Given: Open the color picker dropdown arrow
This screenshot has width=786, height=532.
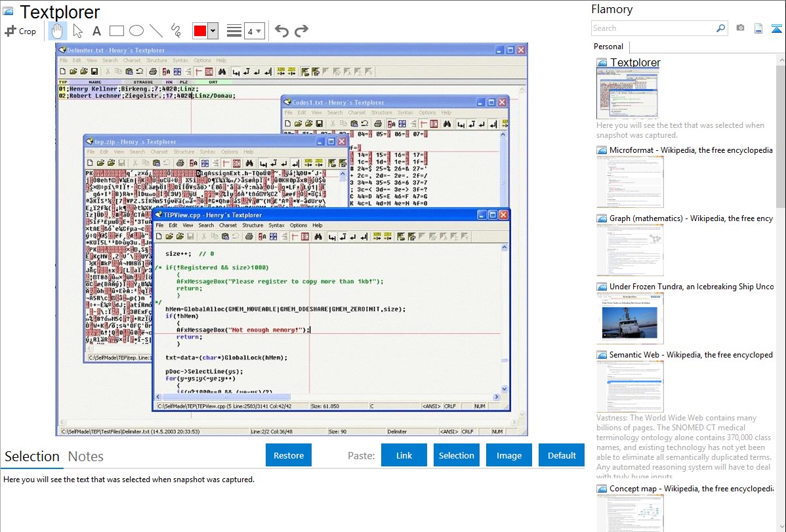Looking at the screenshot, I should tap(213, 31).
